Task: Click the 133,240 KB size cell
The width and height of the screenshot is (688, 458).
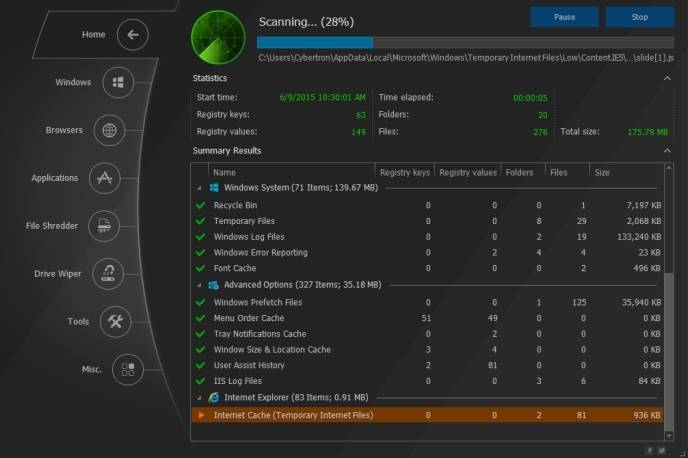Action: point(639,237)
